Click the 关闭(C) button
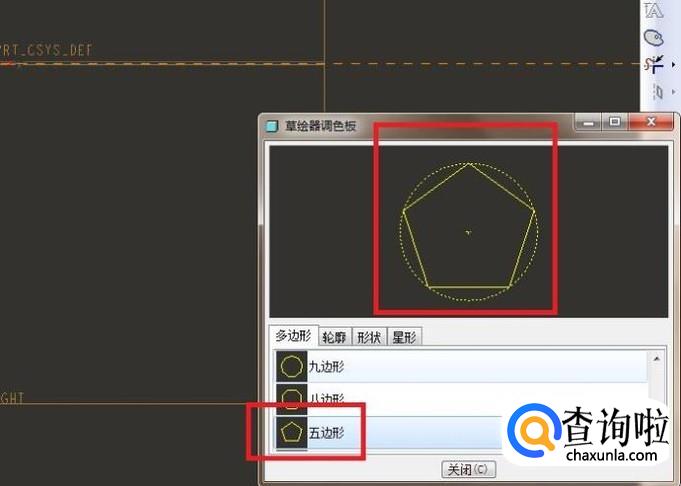681x486 pixels. [x=468, y=469]
